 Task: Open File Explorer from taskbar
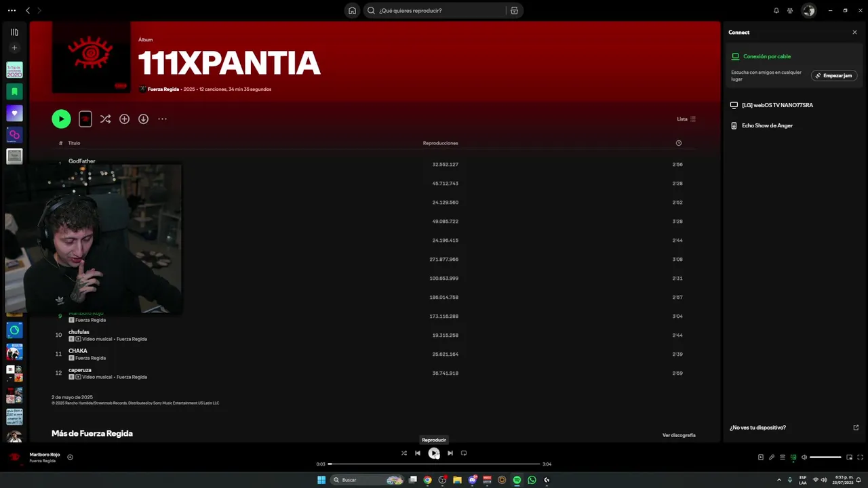[457, 480]
